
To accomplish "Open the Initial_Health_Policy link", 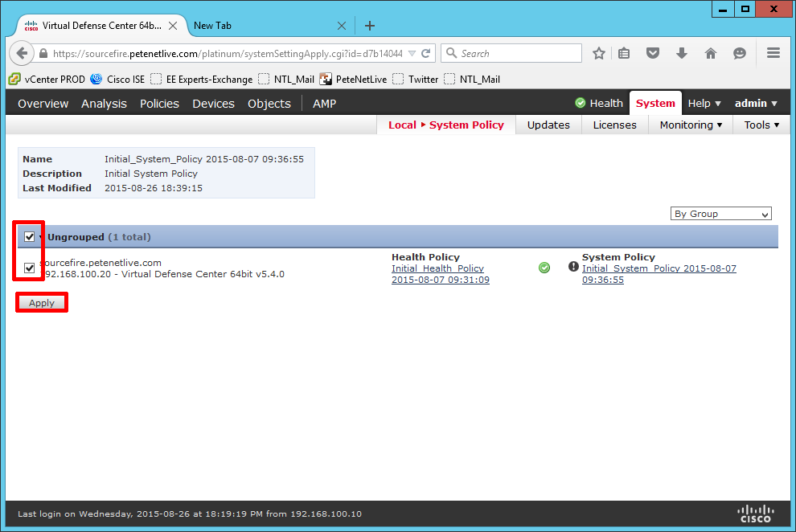I will [440, 274].
